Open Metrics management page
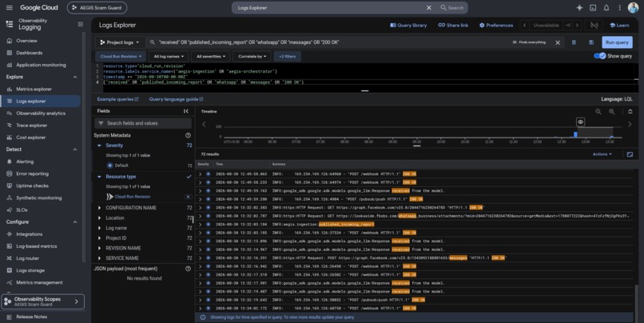Viewport: 644px width, 323px height. click(39, 283)
